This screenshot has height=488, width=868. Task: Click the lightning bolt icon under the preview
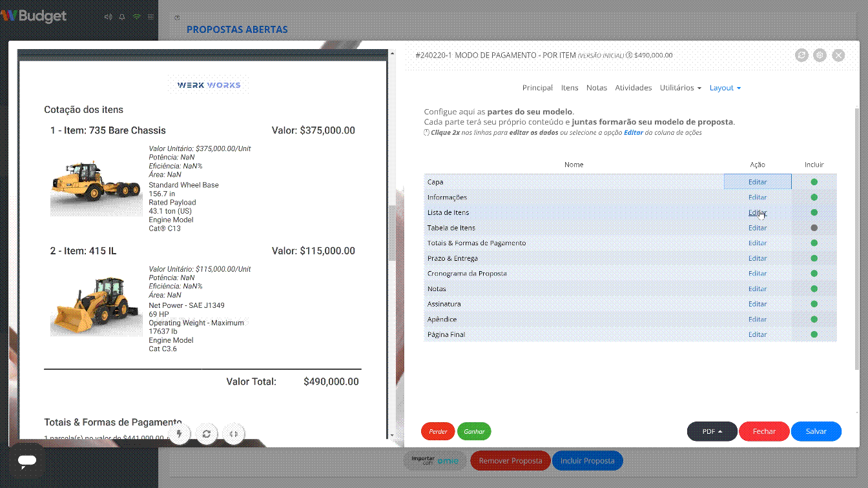[180, 434]
